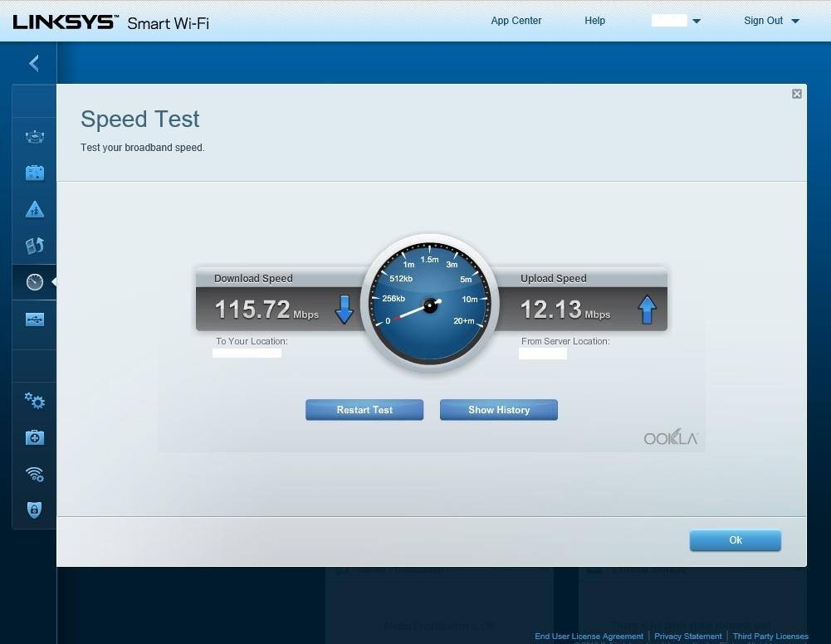Open the External Storage USB icon
831x644 pixels.
pyautogui.click(x=34, y=319)
